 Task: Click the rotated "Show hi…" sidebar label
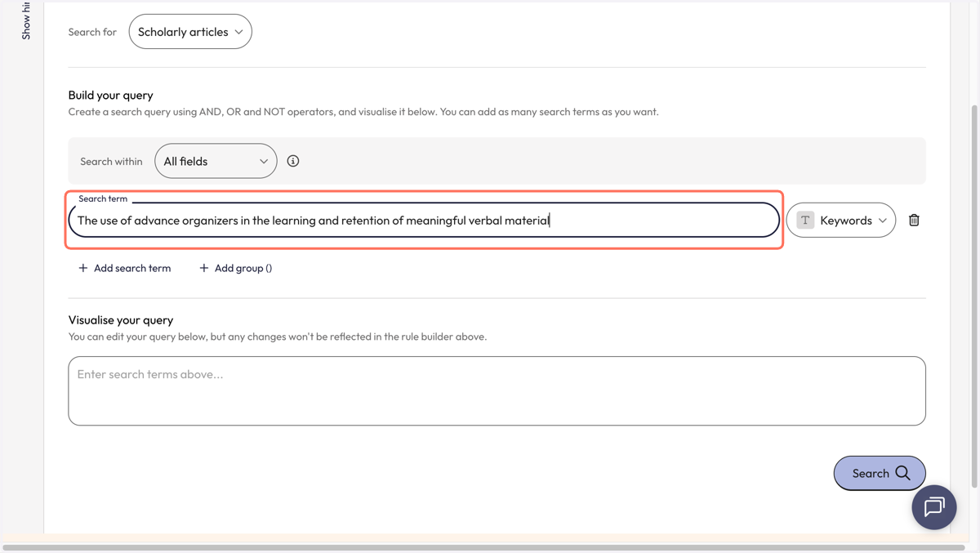[x=26, y=20]
